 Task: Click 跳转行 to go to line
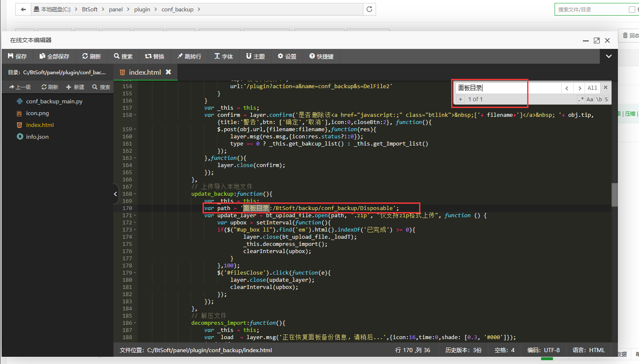click(189, 56)
